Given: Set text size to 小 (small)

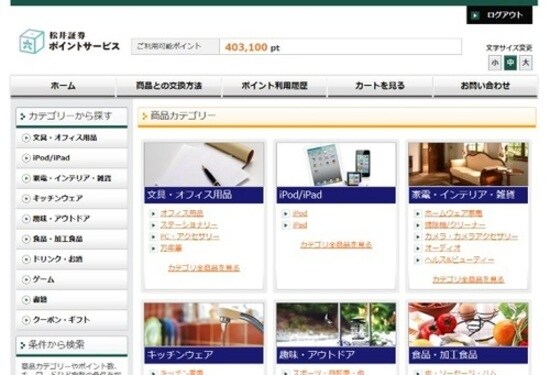Looking at the screenshot, I should pyautogui.click(x=495, y=63).
